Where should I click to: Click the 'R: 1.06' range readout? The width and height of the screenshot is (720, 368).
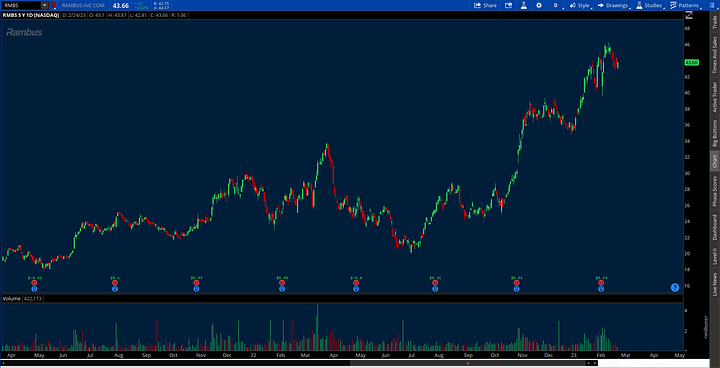179,15
